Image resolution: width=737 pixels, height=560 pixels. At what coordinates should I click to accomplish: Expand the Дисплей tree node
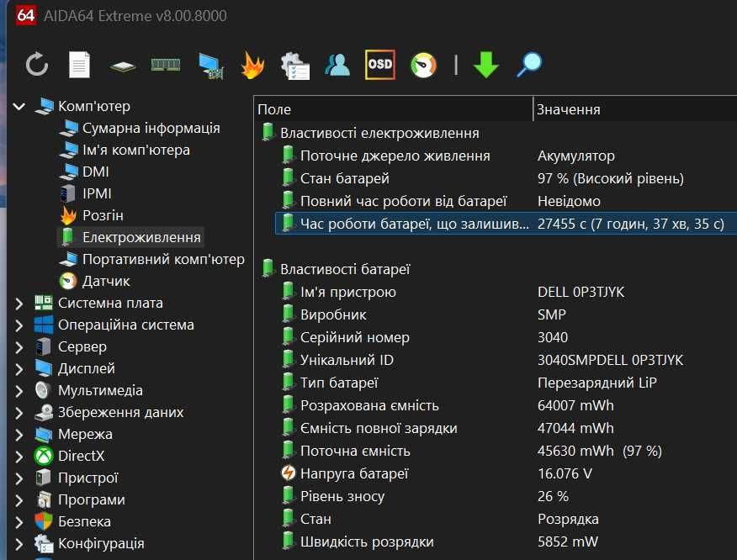tap(19, 369)
